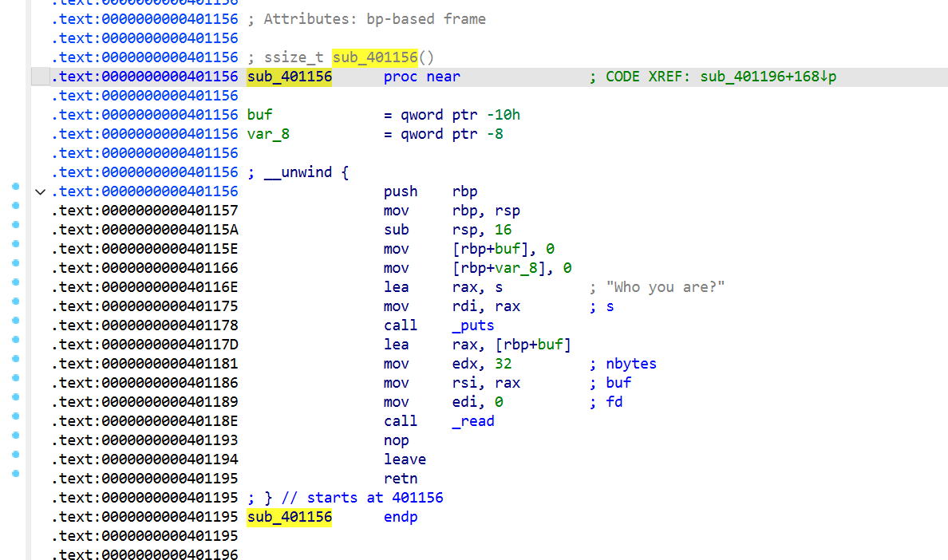The width and height of the screenshot is (948, 560).
Task: Click sub_401156 in the ssize_t prototype comment
Action: (375, 57)
